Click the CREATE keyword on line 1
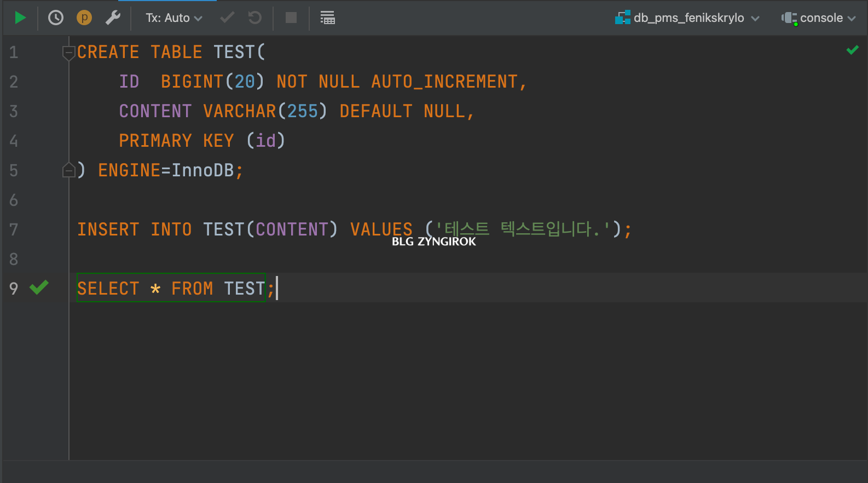 pos(108,53)
